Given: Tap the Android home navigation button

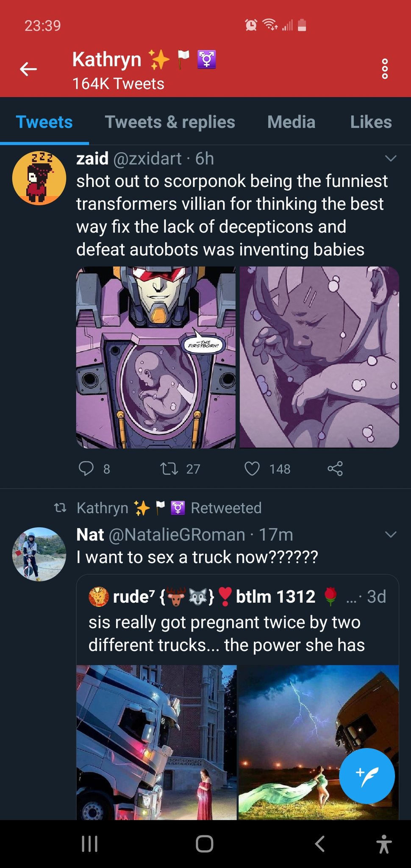Looking at the screenshot, I should (x=205, y=843).
